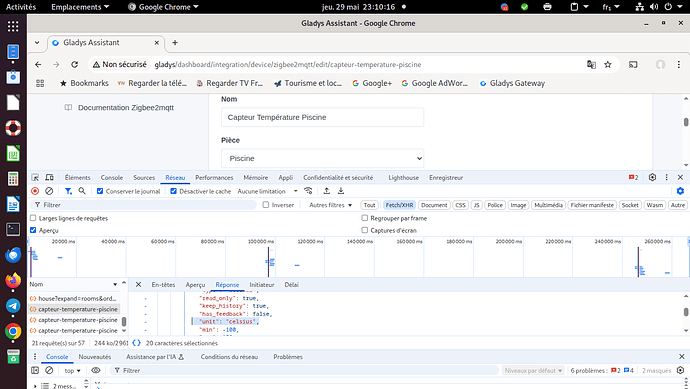Uncheck Conserver le journal
690x389 pixels.
coord(100,191)
